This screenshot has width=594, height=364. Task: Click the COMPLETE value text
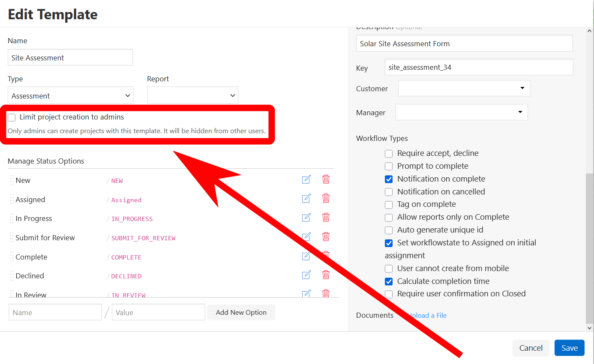coord(126,257)
